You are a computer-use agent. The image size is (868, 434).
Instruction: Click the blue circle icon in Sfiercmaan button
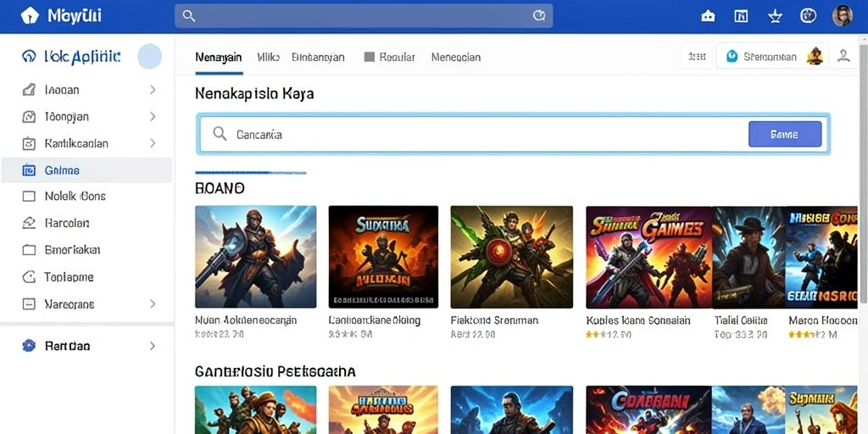732,56
